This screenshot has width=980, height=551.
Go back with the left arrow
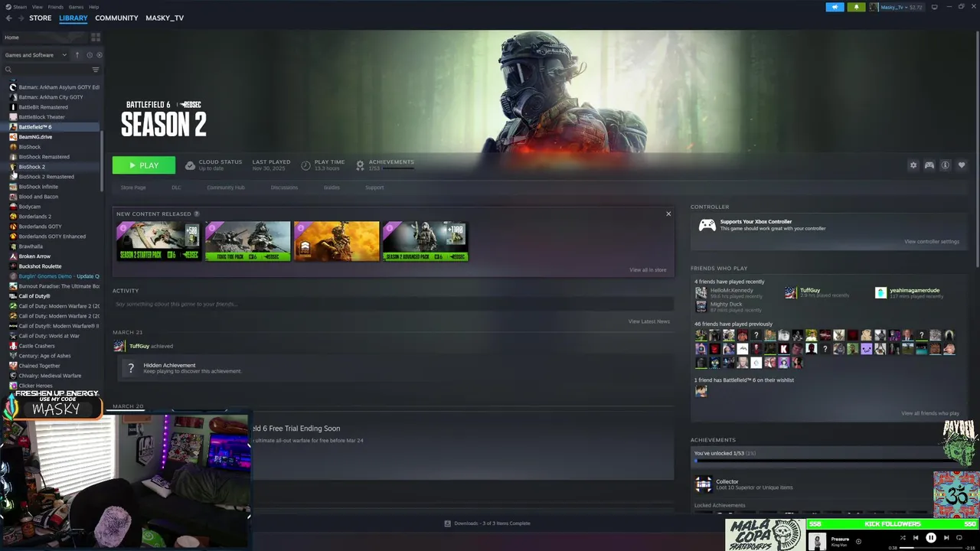coord(8,18)
